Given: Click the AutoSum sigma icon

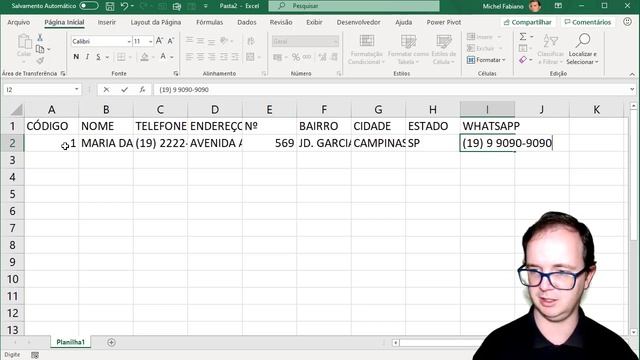Looking at the screenshot, I should point(523,37).
